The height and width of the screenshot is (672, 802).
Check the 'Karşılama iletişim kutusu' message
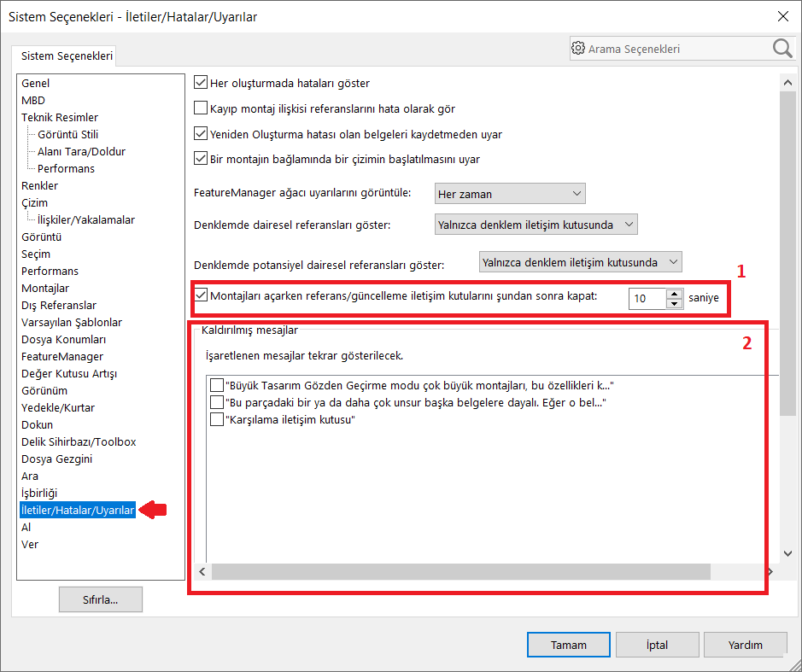(217, 420)
